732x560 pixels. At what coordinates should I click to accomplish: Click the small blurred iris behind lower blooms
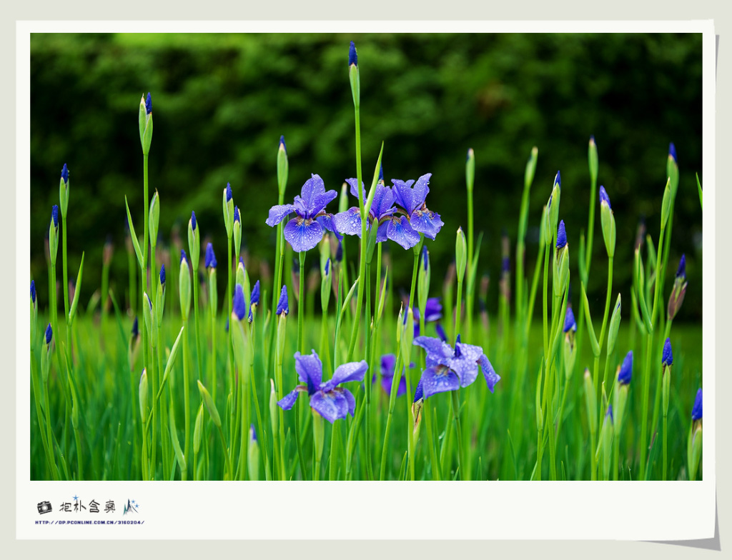[x=388, y=374]
